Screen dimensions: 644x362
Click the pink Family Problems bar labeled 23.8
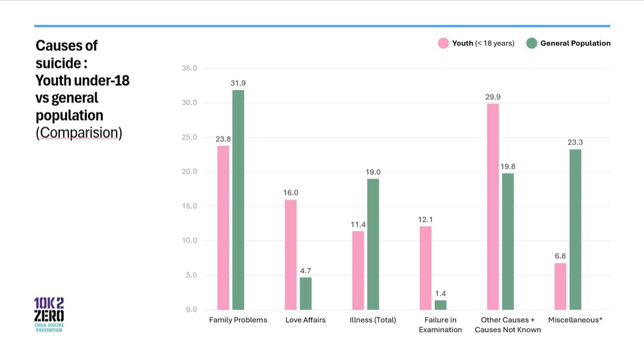tap(223, 227)
